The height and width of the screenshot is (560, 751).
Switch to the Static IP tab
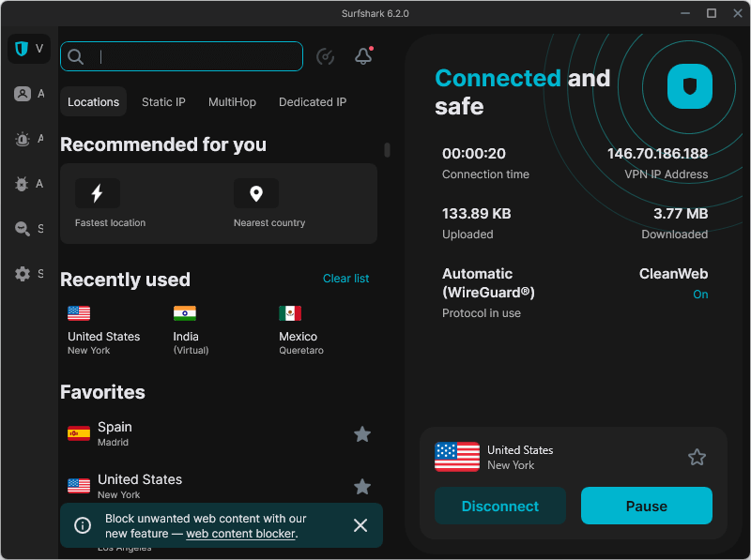pos(163,101)
